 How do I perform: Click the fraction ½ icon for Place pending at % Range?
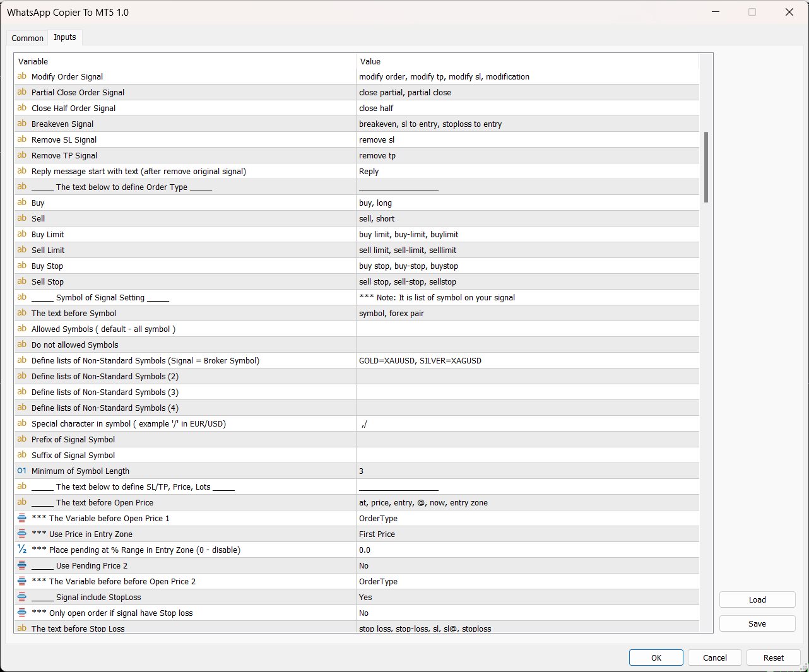[x=22, y=550]
